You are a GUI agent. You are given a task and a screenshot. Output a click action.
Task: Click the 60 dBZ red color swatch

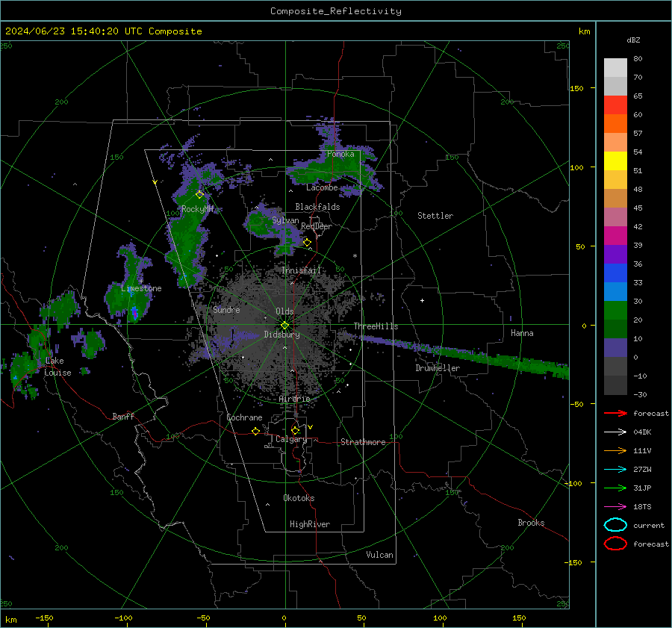click(x=615, y=105)
